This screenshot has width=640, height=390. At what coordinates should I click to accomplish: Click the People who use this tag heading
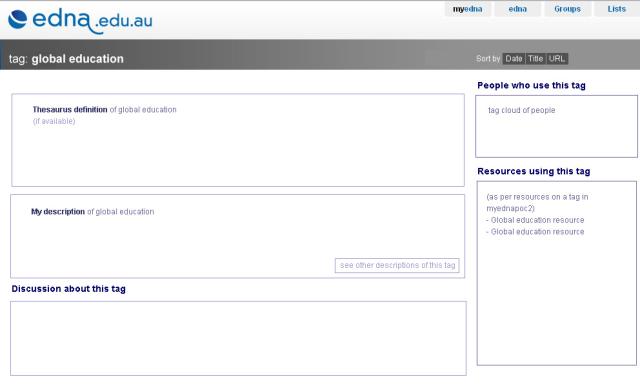coord(531,85)
